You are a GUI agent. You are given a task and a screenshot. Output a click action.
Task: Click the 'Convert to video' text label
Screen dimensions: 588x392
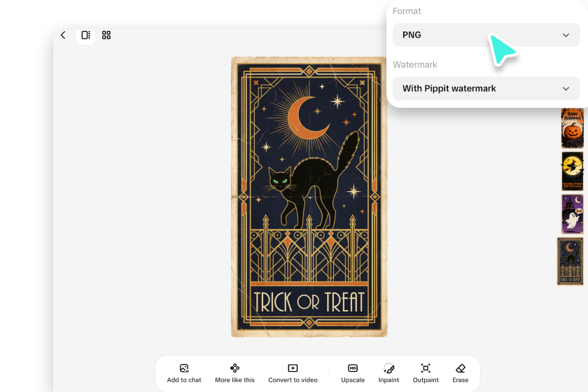click(293, 380)
